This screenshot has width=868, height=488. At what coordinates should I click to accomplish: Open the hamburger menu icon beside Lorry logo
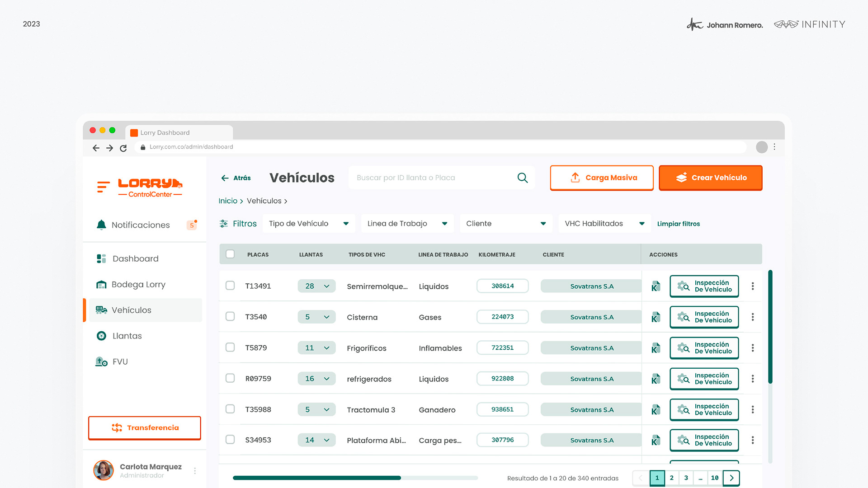104,187
